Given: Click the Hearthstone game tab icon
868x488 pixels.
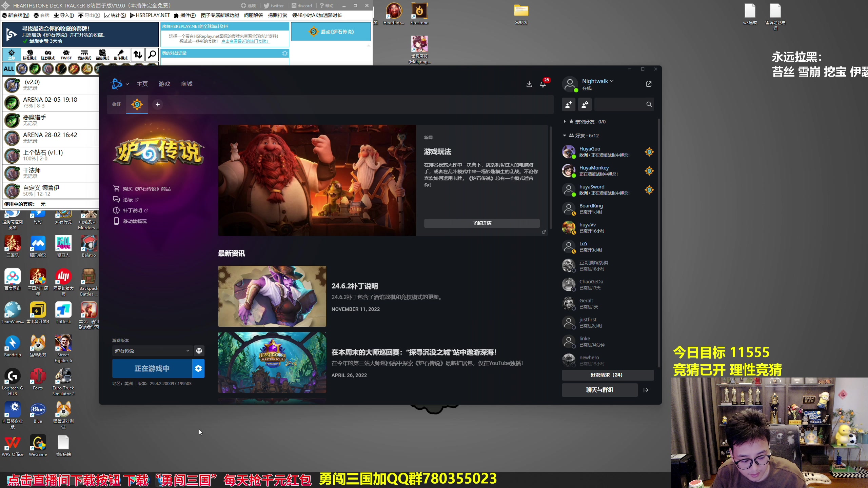Looking at the screenshot, I should (137, 104).
